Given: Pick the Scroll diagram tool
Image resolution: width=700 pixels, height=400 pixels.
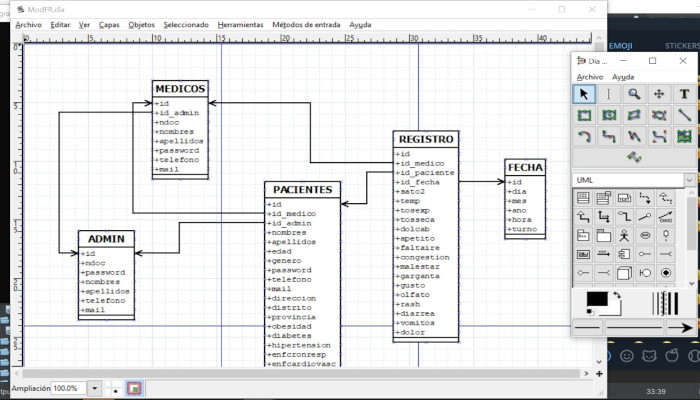Looking at the screenshot, I should [x=659, y=93].
